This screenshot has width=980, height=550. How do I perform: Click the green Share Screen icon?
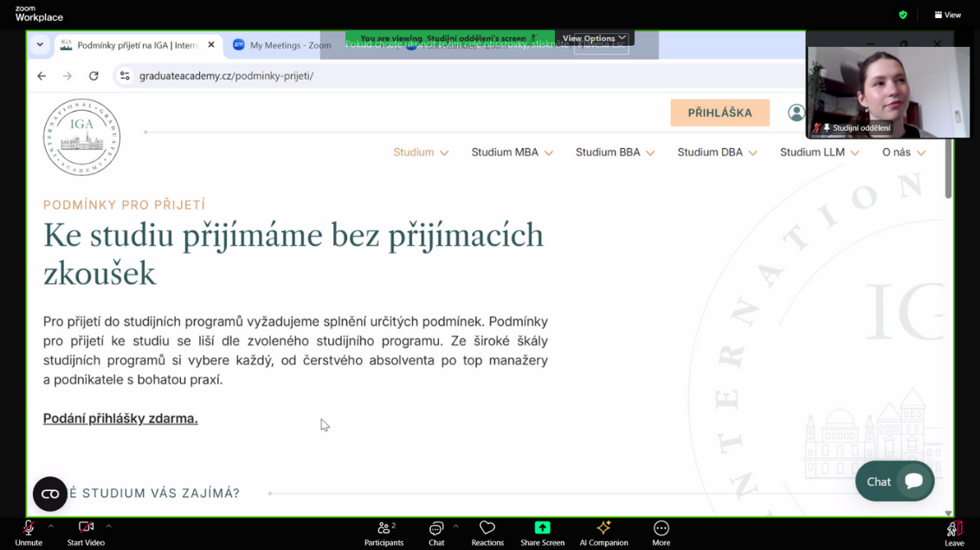(542, 528)
